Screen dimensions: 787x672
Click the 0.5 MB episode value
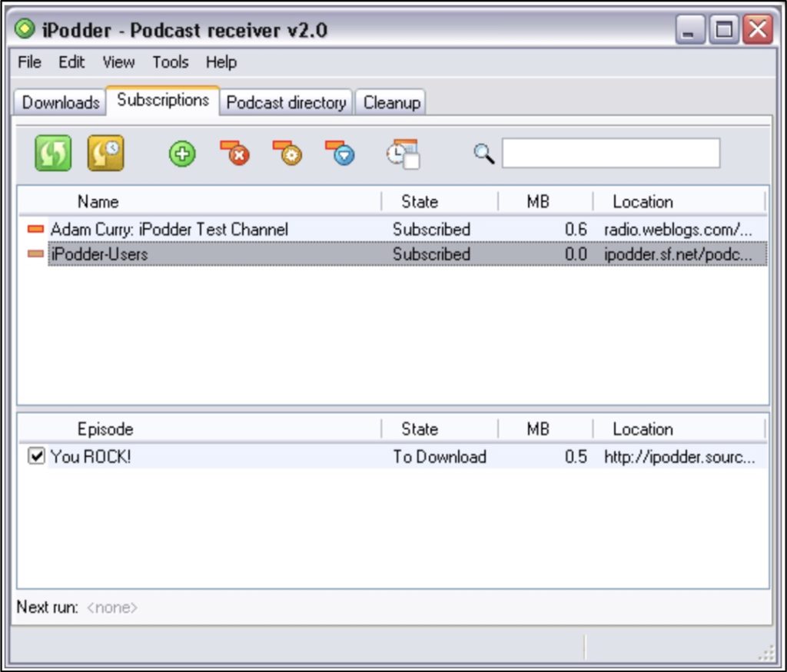(x=576, y=456)
